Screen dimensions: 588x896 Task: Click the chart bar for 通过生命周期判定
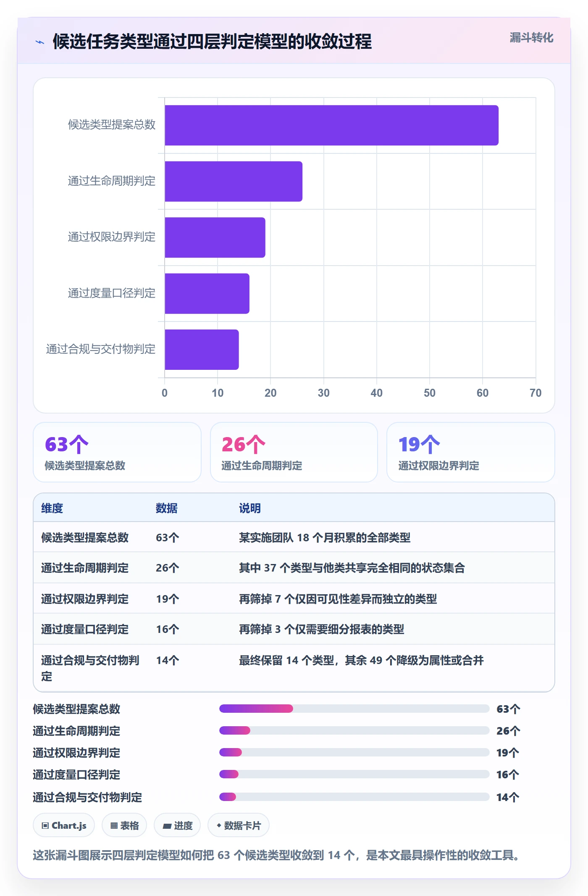(x=234, y=182)
